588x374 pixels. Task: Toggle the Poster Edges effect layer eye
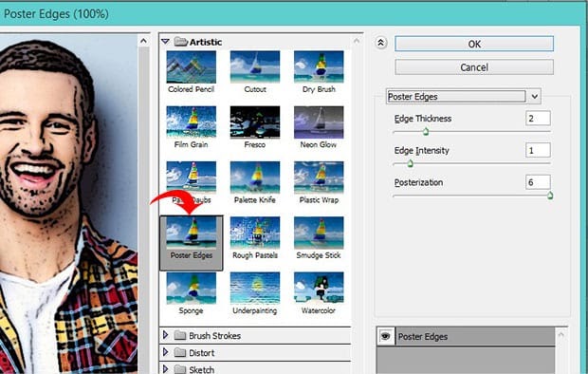pyautogui.click(x=385, y=336)
